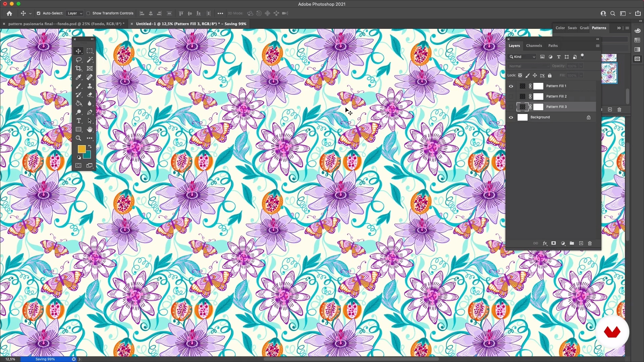Select the Move tool
644x362 pixels.
coord(78,51)
